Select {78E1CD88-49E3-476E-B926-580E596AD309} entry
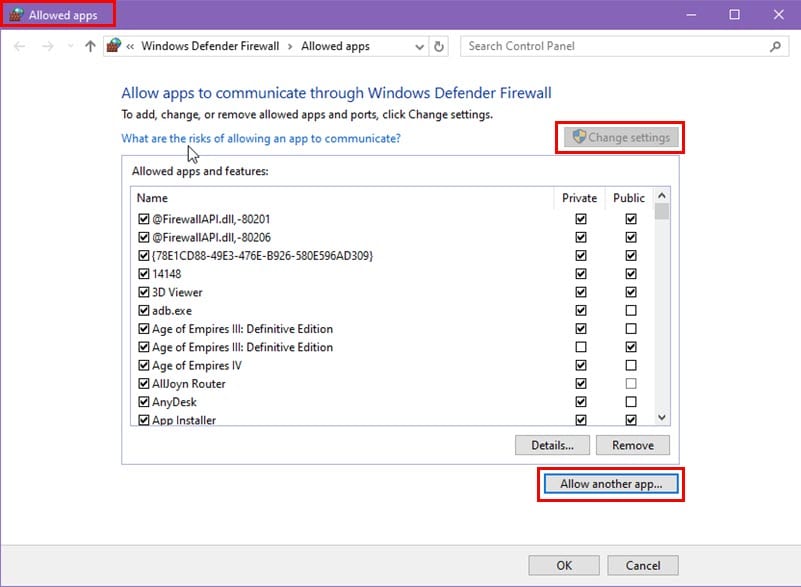 tap(263, 255)
